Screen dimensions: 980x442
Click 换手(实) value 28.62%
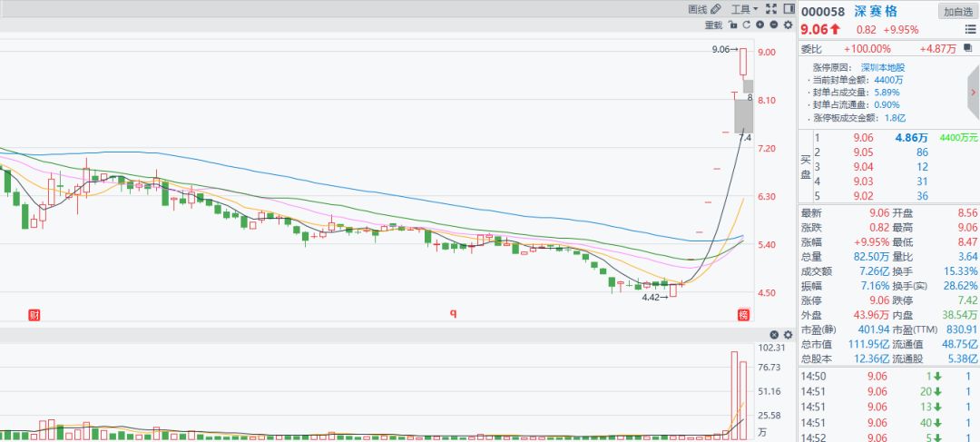[x=962, y=286]
